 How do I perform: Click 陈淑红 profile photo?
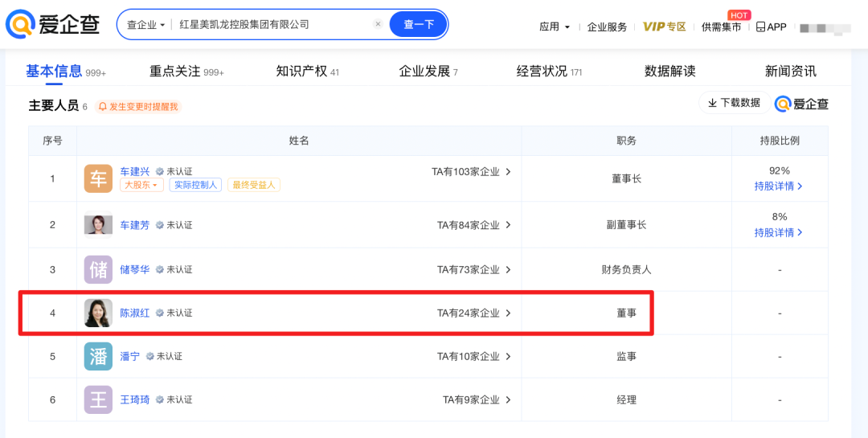click(x=98, y=313)
